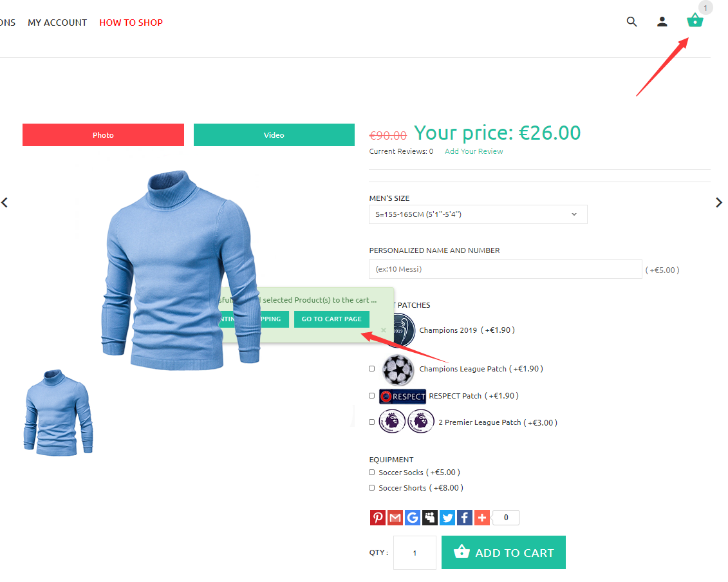Share product on Twitter
Viewport: 728px width, 582px height.
click(x=447, y=518)
